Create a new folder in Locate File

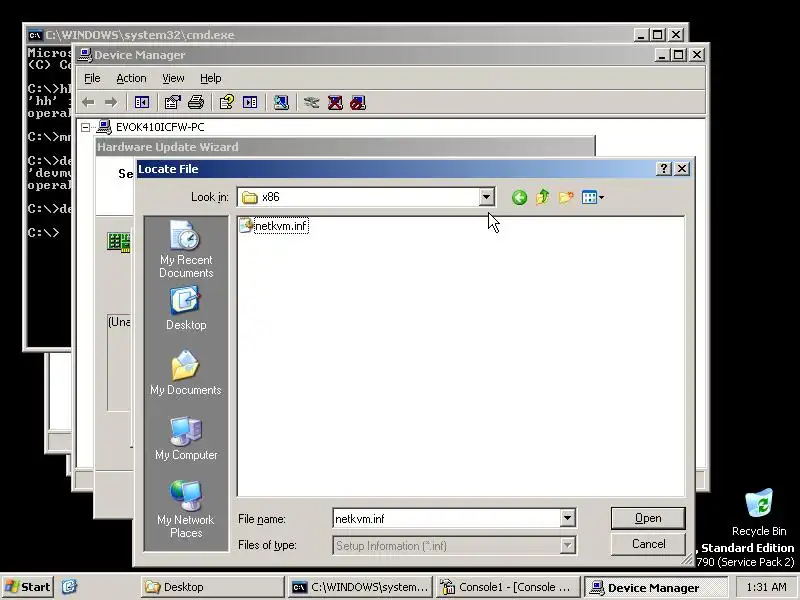tap(566, 197)
